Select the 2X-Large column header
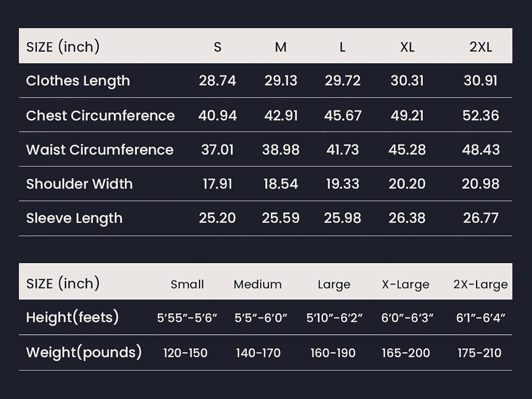Image resolution: width=532 pixels, height=399 pixels. pyautogui.click(x=480, y=284)
